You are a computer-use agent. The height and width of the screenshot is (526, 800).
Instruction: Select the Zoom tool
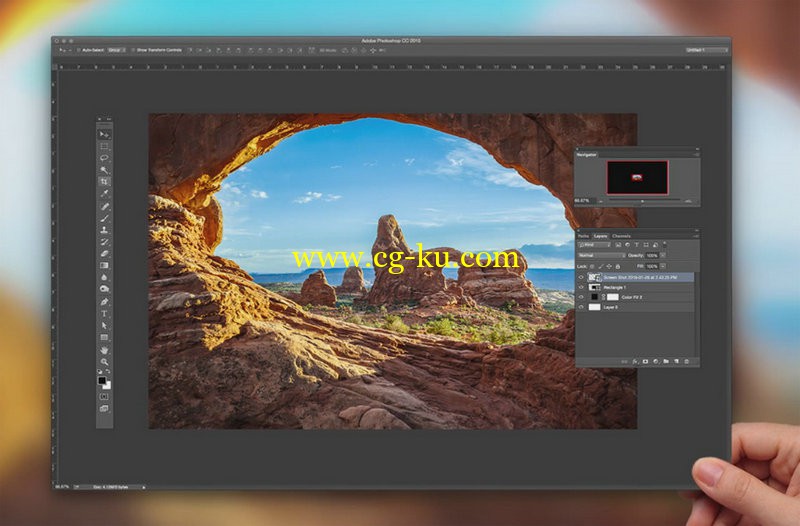104,362
